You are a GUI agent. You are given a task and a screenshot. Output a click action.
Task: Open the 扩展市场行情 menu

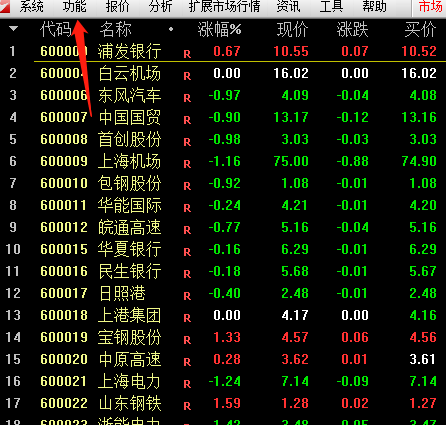(x=224, y=6)
